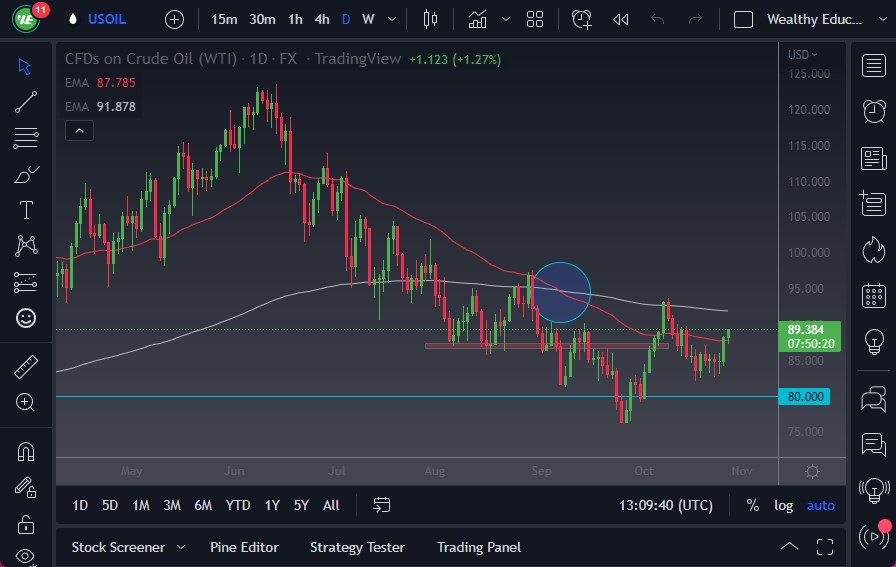Select the text annotation tool
Viewport: 896px width, 567px height.
point(26,210)
